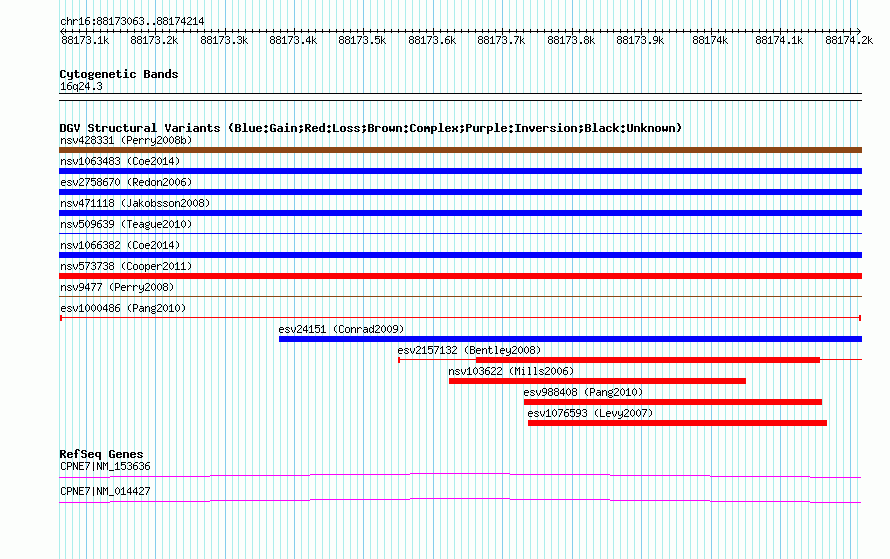
Task: Click the red nsv573738 loss bar
Action: 460,276
